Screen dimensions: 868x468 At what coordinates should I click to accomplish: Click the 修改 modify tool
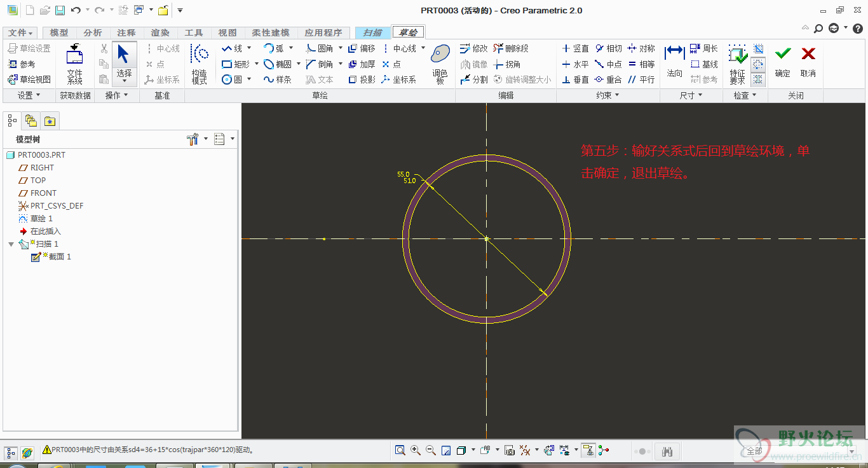pos(473,48)
